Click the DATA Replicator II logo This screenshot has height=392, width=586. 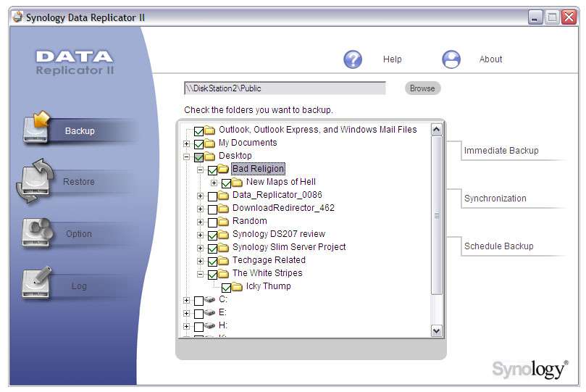pos(75,62)
